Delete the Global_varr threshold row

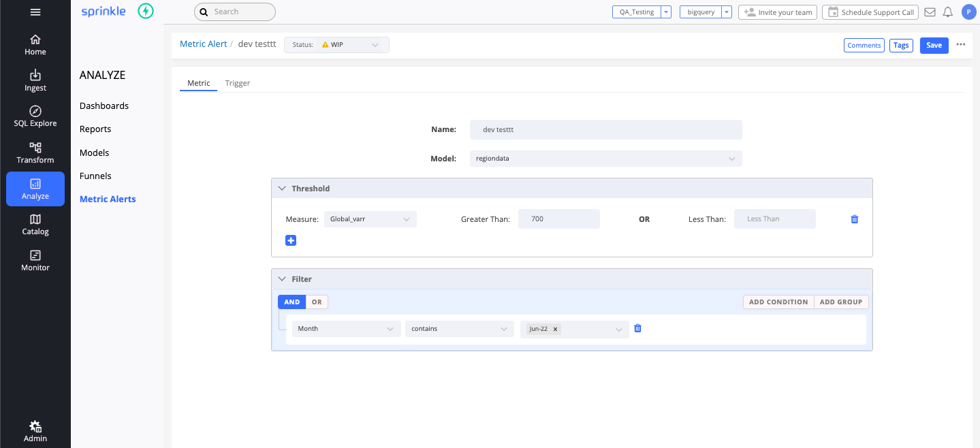tap(855, 219)
